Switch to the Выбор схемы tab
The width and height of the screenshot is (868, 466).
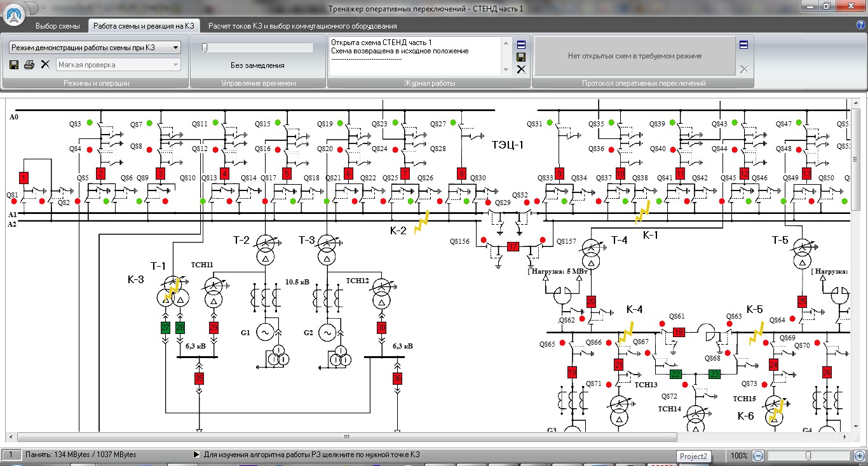58,26
